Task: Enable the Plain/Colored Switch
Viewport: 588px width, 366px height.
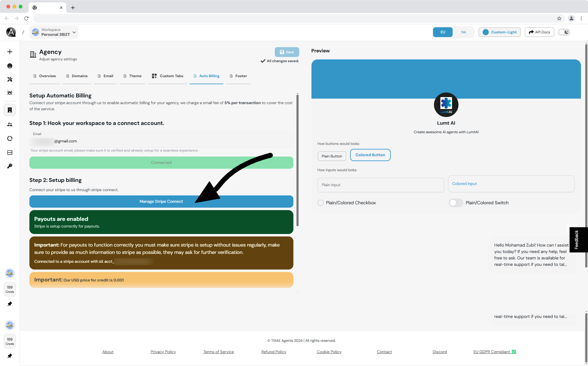Action: tap(456, 203)
